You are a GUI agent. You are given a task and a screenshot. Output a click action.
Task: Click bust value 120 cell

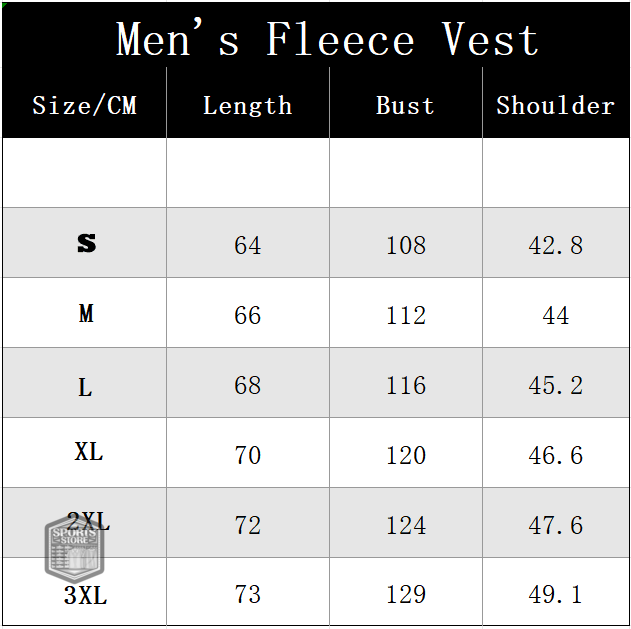(x=406, y=453)
